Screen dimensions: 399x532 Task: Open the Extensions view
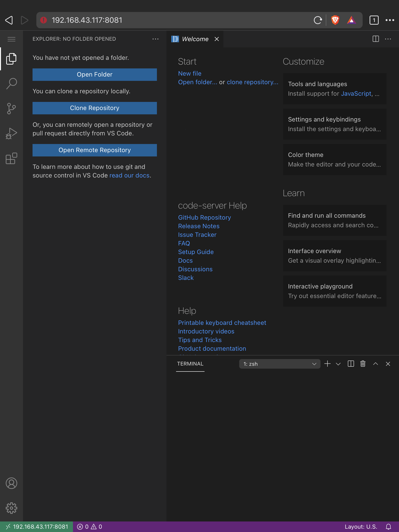pos(11,159)
